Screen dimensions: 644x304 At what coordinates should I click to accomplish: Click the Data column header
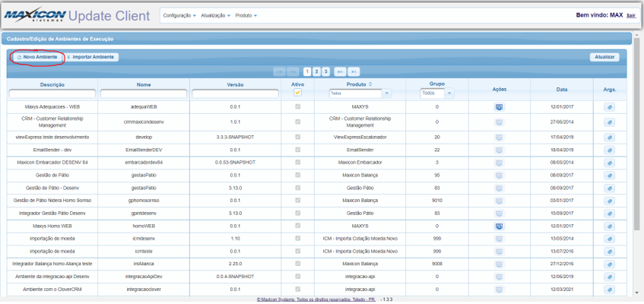coord(562,89)
